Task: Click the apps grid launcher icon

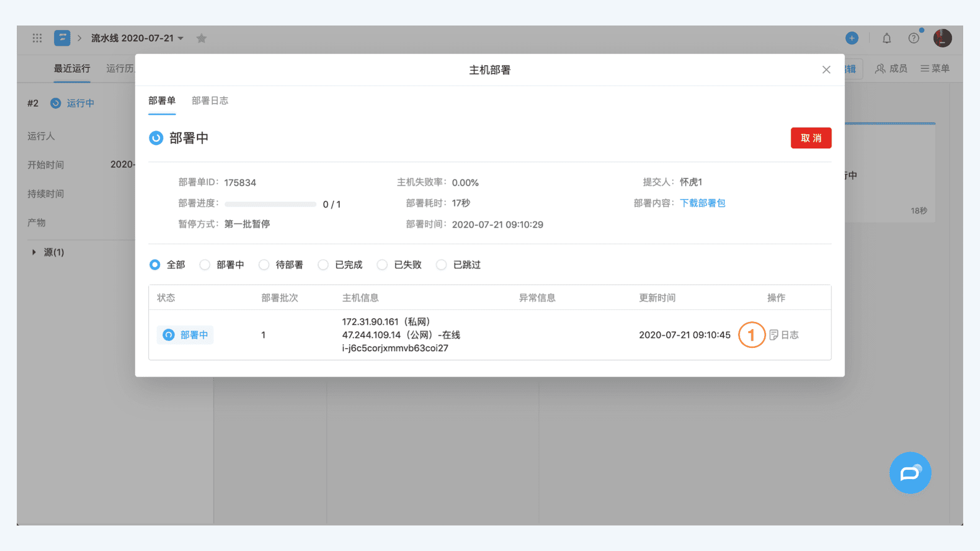Action: point(37,38)
